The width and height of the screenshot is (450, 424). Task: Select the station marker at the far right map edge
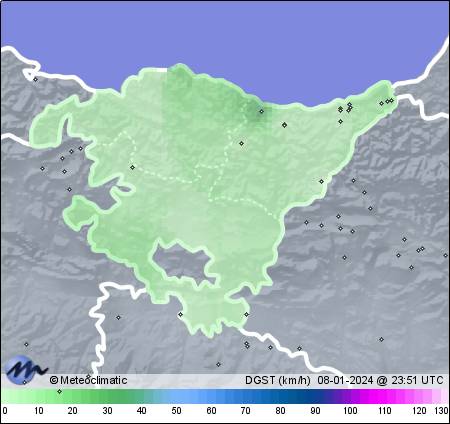[446, 255]
